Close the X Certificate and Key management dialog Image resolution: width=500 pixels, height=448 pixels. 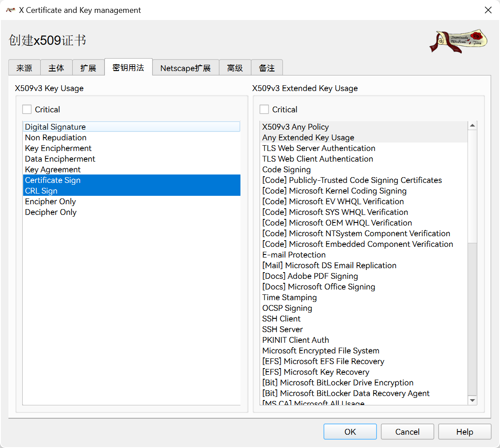point(488,10)
